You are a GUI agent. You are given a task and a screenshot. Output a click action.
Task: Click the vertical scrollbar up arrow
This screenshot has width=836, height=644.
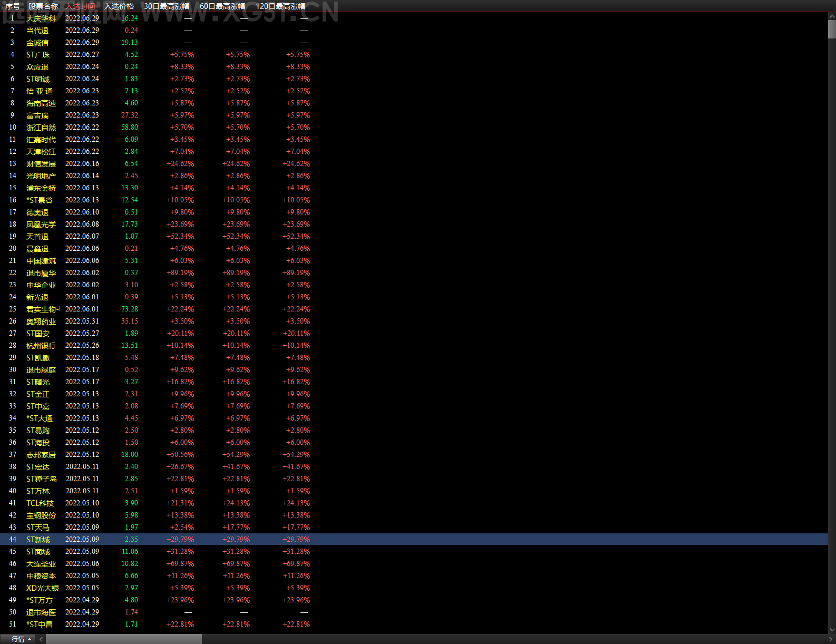point(832,16)
